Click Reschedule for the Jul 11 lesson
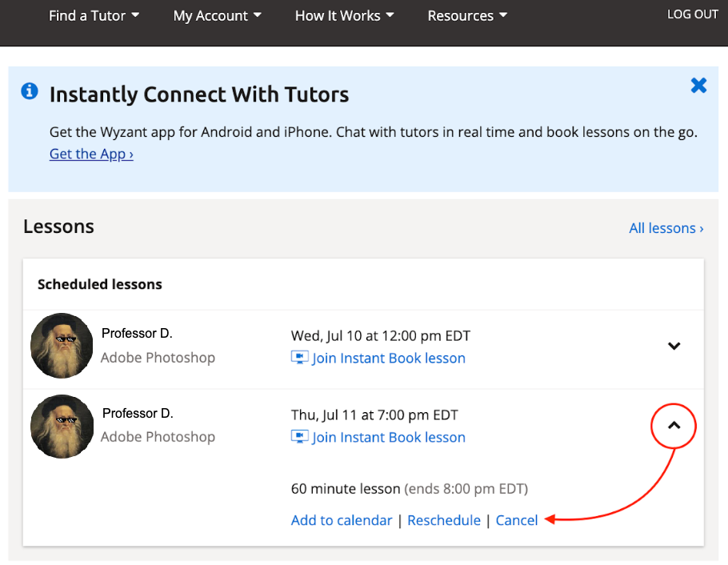728x565 pixels. coord(444,520)
